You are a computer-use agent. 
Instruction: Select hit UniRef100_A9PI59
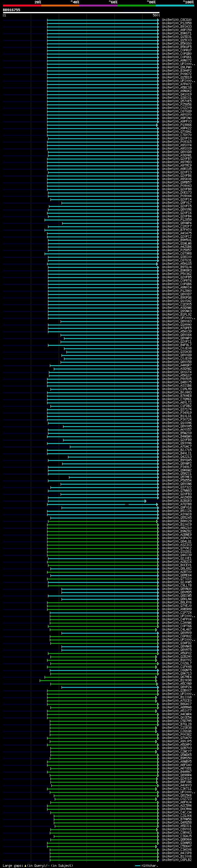(177, 30)
